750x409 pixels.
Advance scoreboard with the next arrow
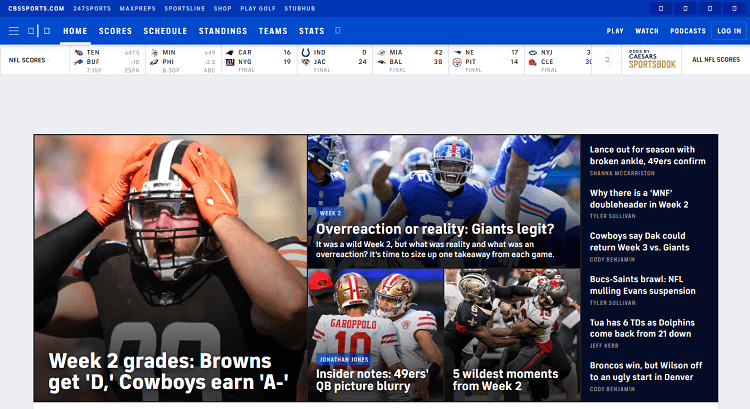pos(606,60)
